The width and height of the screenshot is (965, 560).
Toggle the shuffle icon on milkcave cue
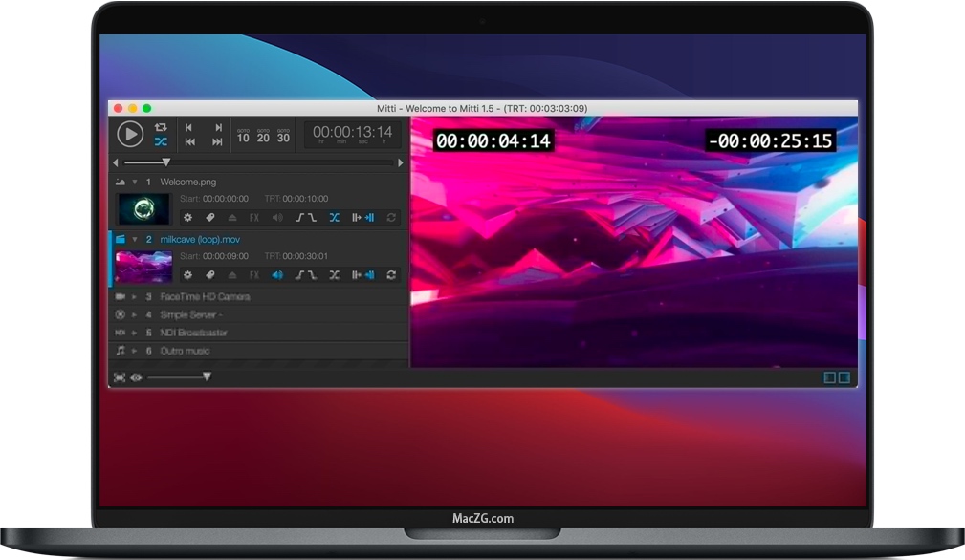334,275
